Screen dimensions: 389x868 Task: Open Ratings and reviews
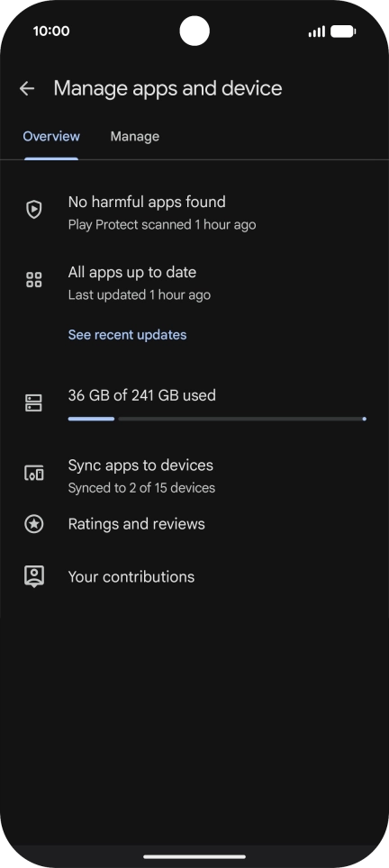tap(194, 524)
